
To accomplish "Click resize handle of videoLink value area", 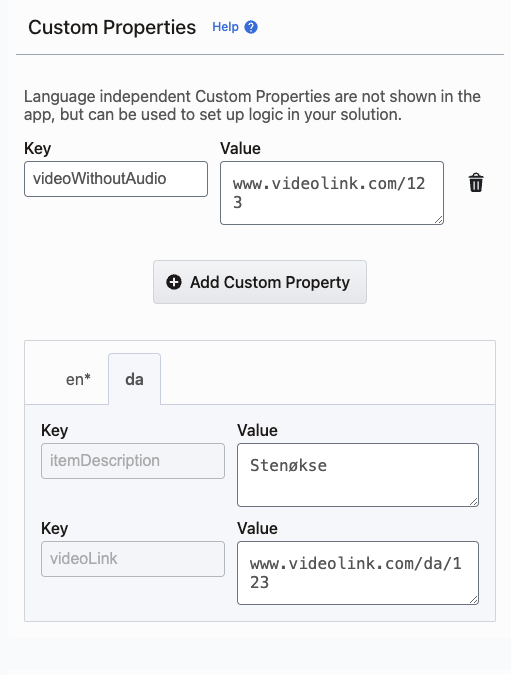I will tap(474, 600).
